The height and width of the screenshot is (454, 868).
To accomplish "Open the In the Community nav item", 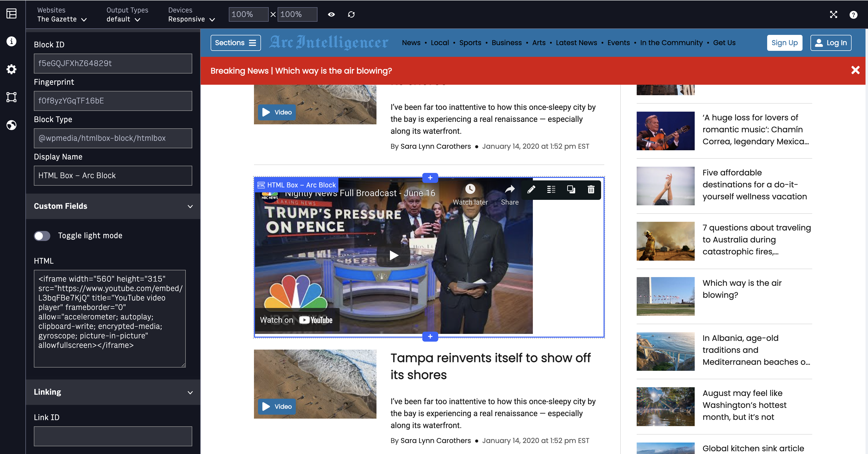I will click(x=671, y=43).
